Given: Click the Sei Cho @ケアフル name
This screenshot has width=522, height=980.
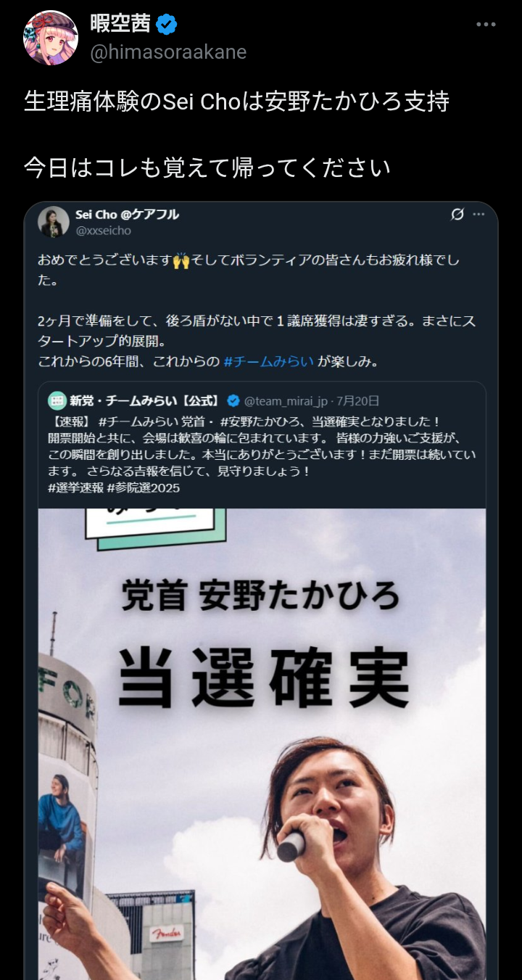Looking at the screenshot, I should click(x=127, y=215).
